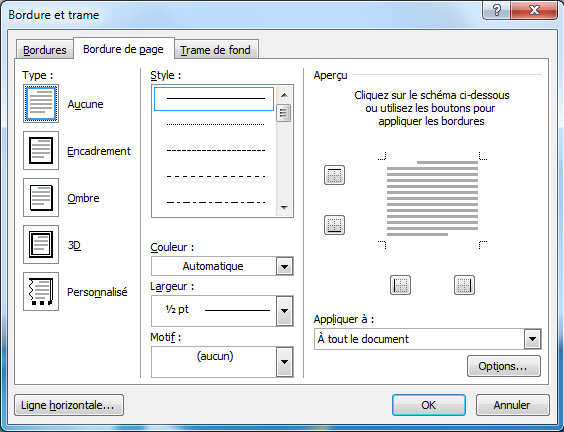This screenshot has height=432, width=564.
Task: Toggle the right border preview button
Action: click(464, 285)
